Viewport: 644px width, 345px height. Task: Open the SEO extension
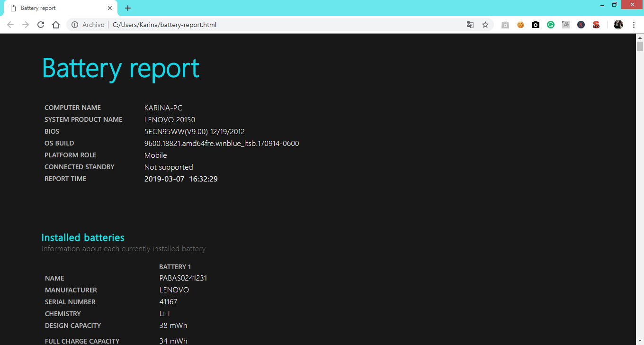click(x=596, y=25)
